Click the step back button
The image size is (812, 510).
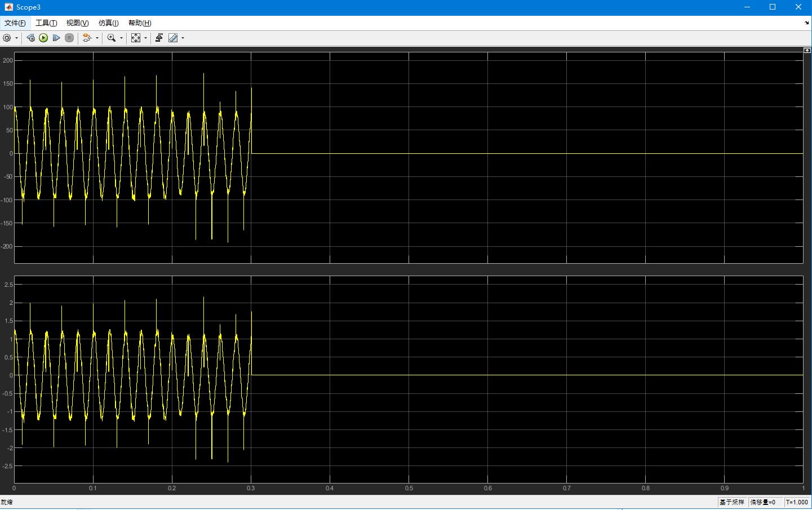pos(30,38)
